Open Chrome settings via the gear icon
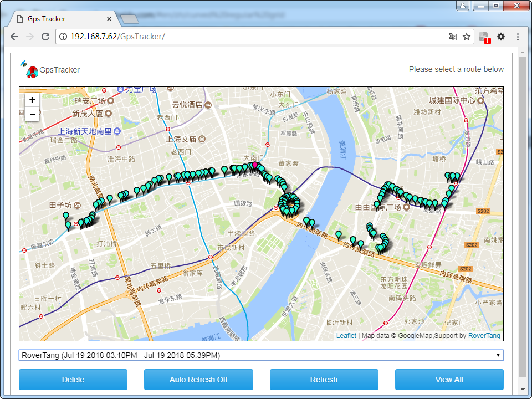Image resolution: width=532 pixels, height=399 pixels. point(500,35)
